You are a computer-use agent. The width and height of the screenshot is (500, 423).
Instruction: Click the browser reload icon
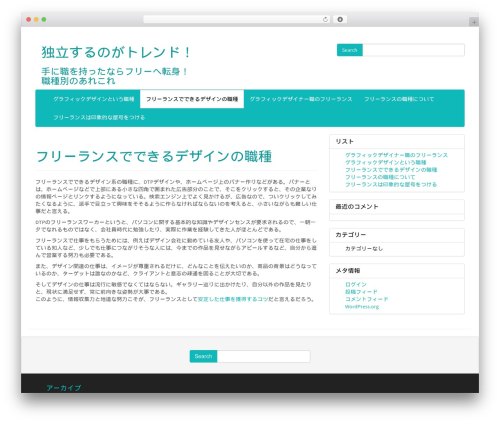coord(325,20)
